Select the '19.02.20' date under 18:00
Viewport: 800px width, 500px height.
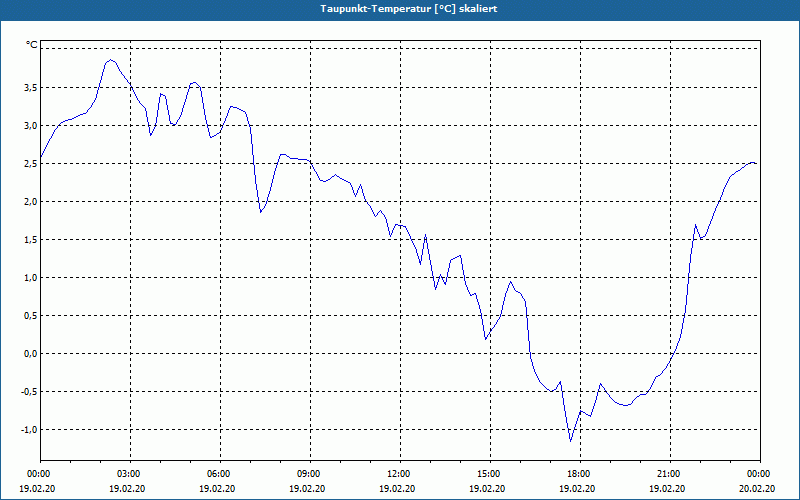point(578,488)
